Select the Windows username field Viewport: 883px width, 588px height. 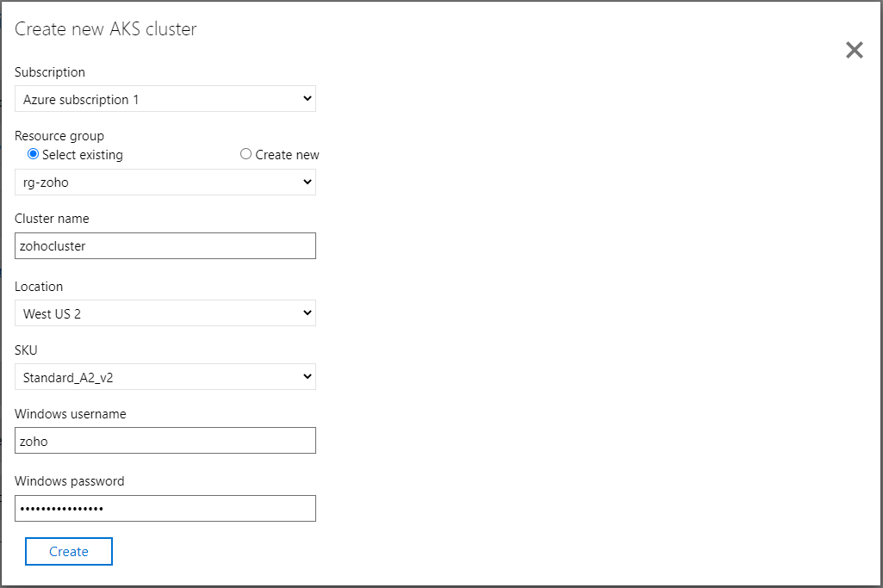(x=164, y=440)
